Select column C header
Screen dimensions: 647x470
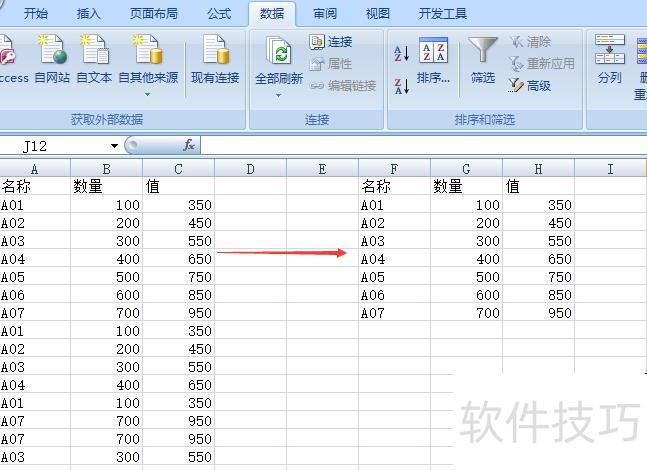tap(178, 169)
